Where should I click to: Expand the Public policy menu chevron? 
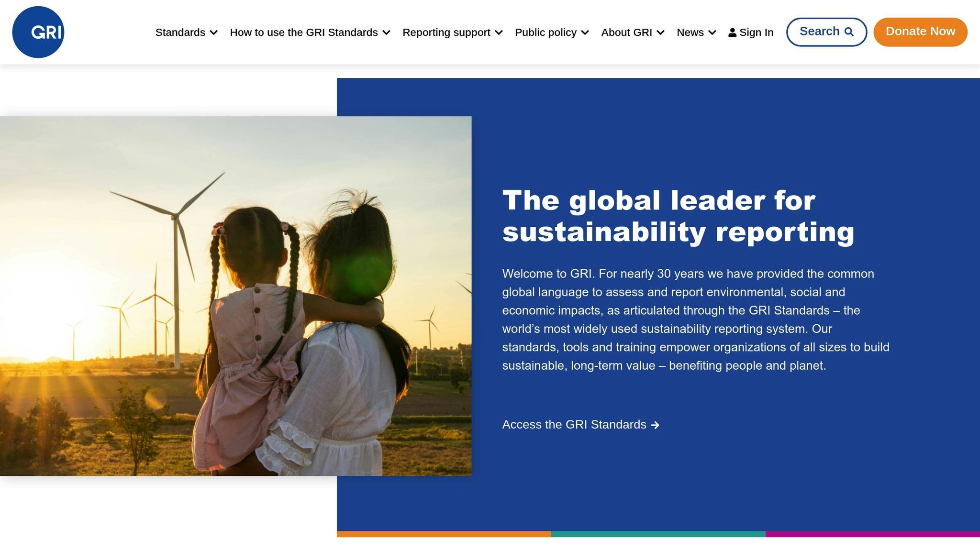click(x=585, y=33)
